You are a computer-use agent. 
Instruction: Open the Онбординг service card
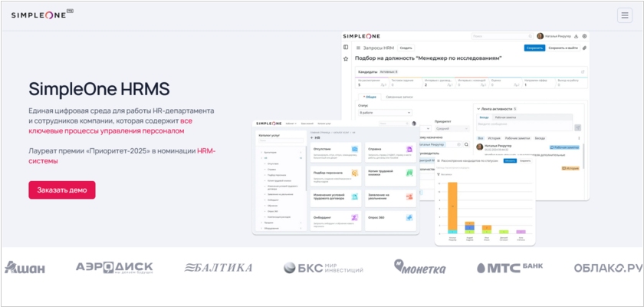pos(336,221)
